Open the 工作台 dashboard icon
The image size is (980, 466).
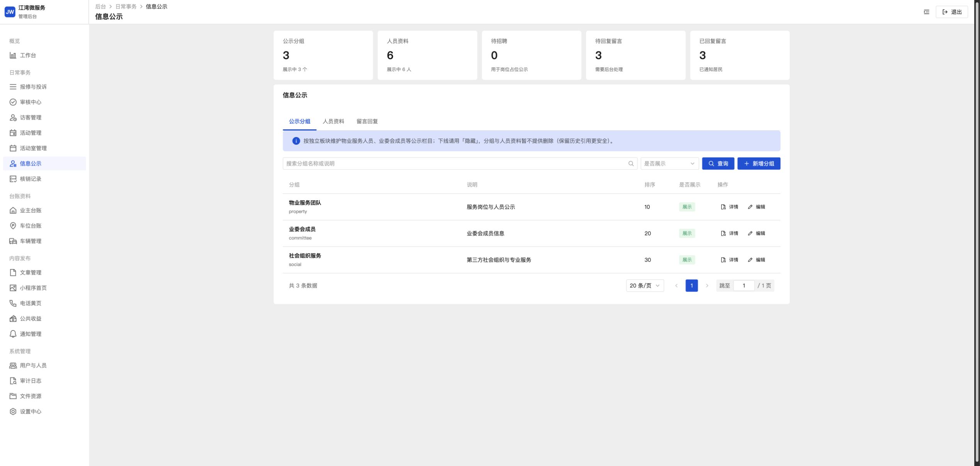(13, 55)
